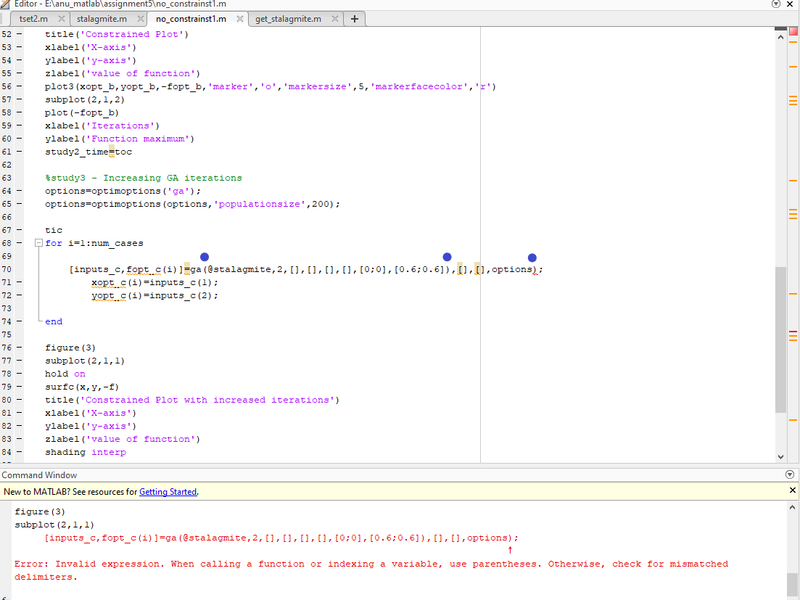Click the editor scrollbar down arrow
Screen dimensions: 800x600
pyautogui.click(x=780, y=457)
